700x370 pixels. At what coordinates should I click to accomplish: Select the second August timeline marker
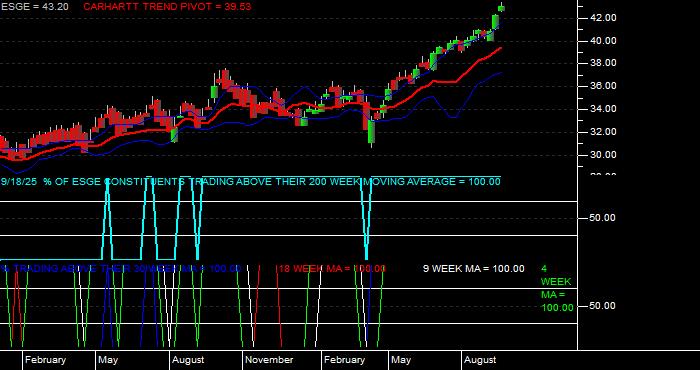(x=480, y=360)
